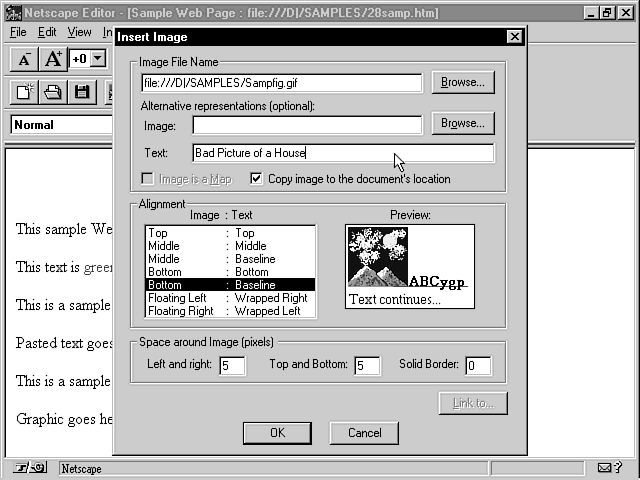Click the Save floppy disk icon
Viewport: 640px width, 480px height.
click(x=82, y=92)
